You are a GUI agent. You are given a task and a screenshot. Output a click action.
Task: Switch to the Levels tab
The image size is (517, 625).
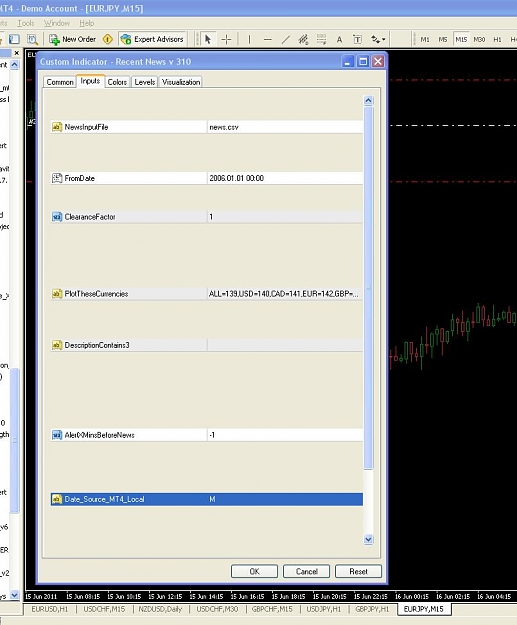pos(144,82)
